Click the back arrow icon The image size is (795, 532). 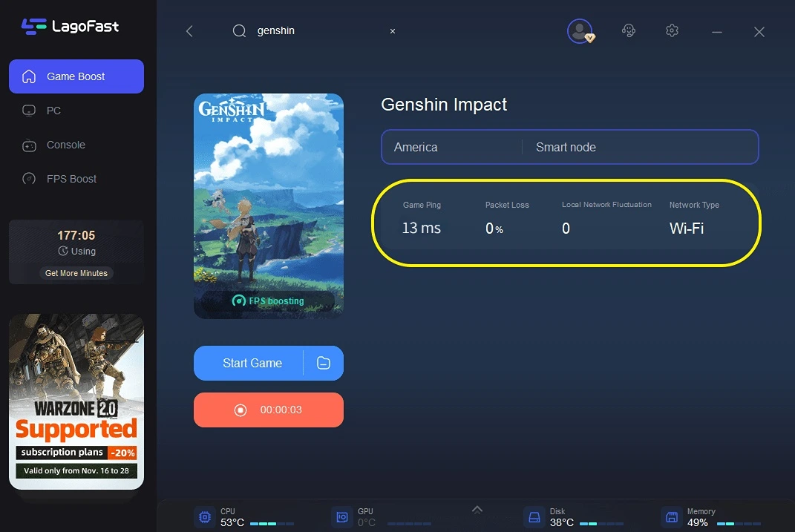click(189, 31)
